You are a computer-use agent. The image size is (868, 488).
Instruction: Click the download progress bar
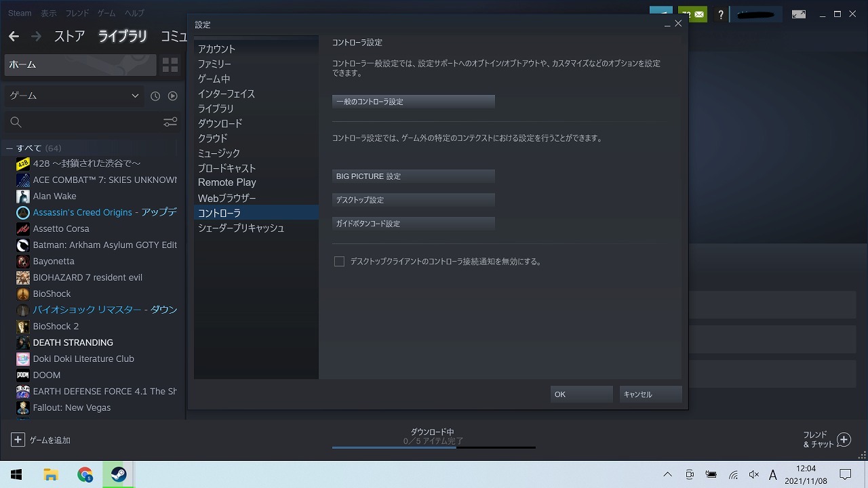(434, 447)
